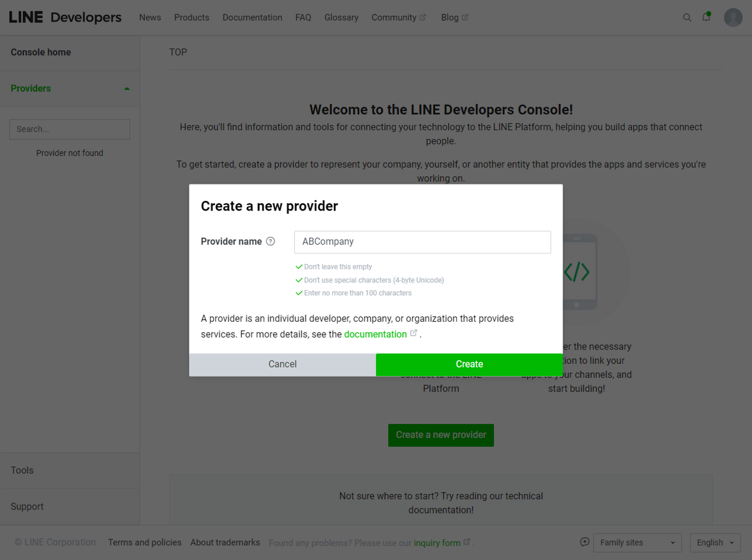Go to the Products menu item
The image size is (752, 560).
[x=191, y=17]
